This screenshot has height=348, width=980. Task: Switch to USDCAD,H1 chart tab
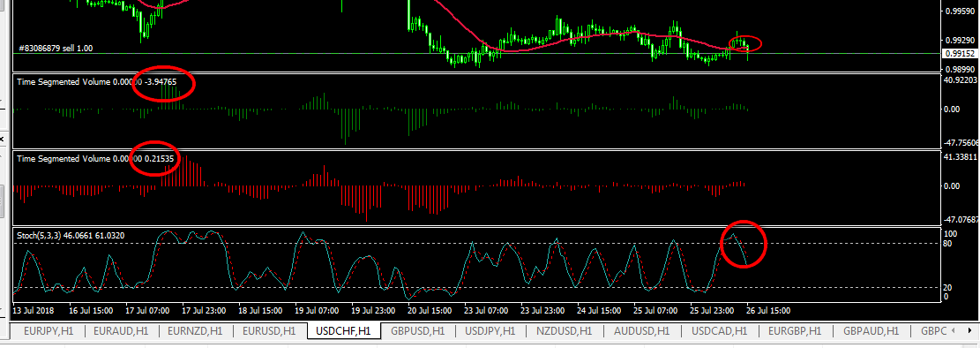coord(719,330)
